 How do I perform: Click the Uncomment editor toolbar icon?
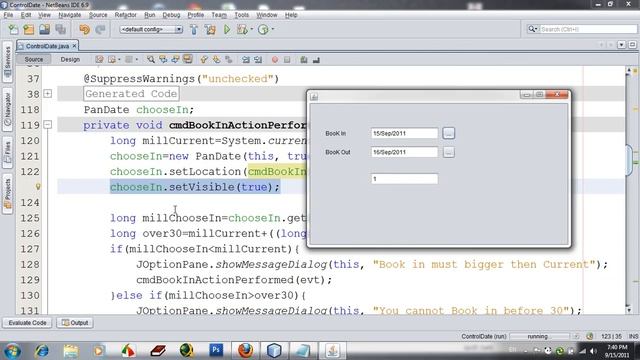click(x=316, y=60)
